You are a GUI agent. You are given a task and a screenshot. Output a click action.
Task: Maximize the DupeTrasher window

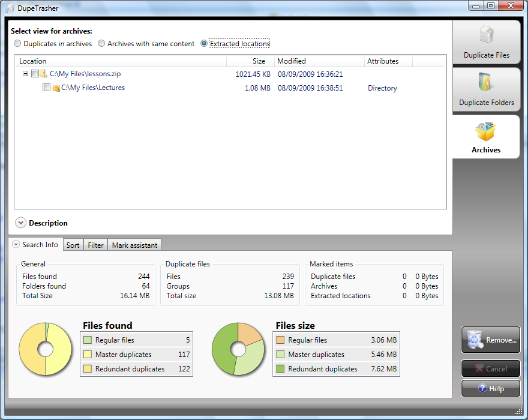pos(491,6)
